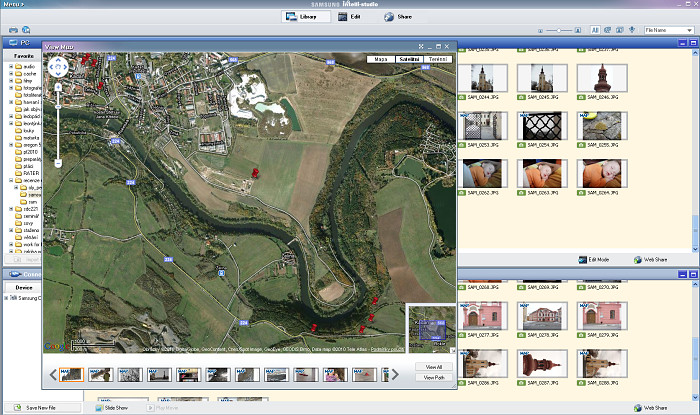The image size is (700, 415).
Task: Switch to the Share tab
Action: tap(397, 17)
